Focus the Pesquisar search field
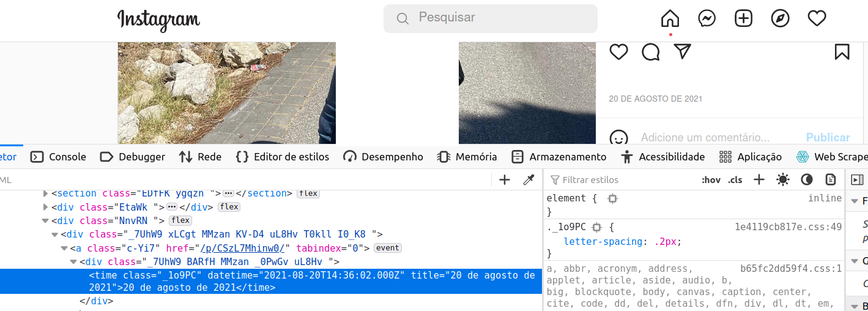The width and height of the screenshot is (868, 311). [x=491, y=18]
